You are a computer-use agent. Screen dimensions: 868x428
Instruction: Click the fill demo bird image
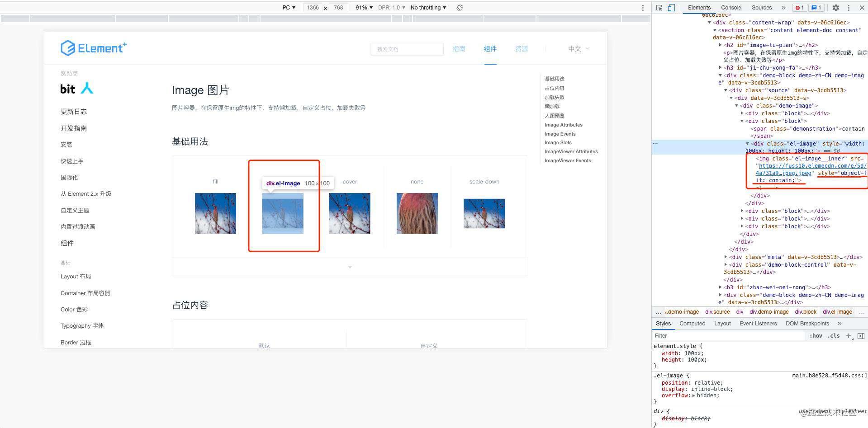(215, 213)
